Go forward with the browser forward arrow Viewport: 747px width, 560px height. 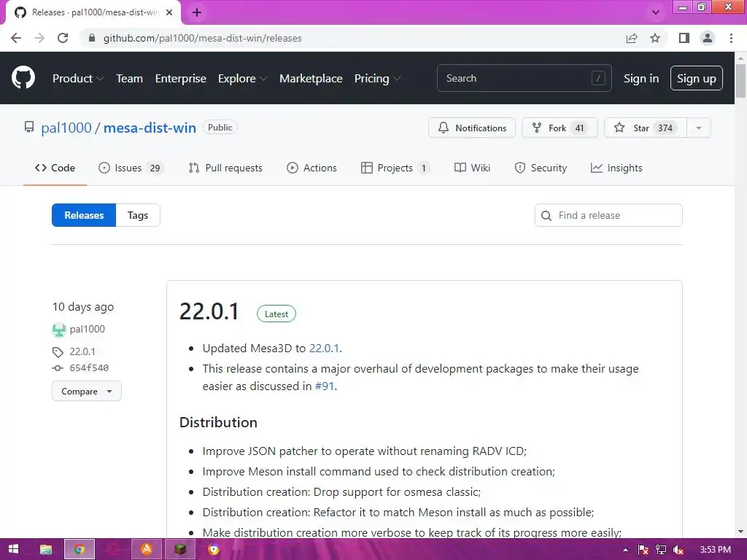click(39, 38)
